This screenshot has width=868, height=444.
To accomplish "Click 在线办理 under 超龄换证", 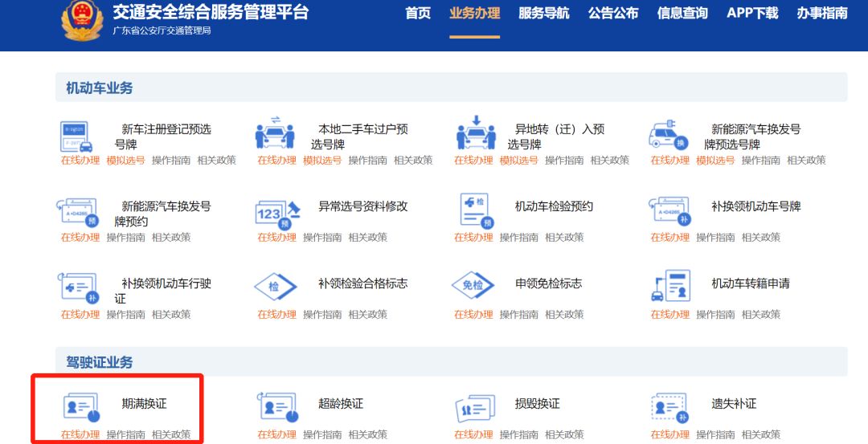I will point(276,434).
